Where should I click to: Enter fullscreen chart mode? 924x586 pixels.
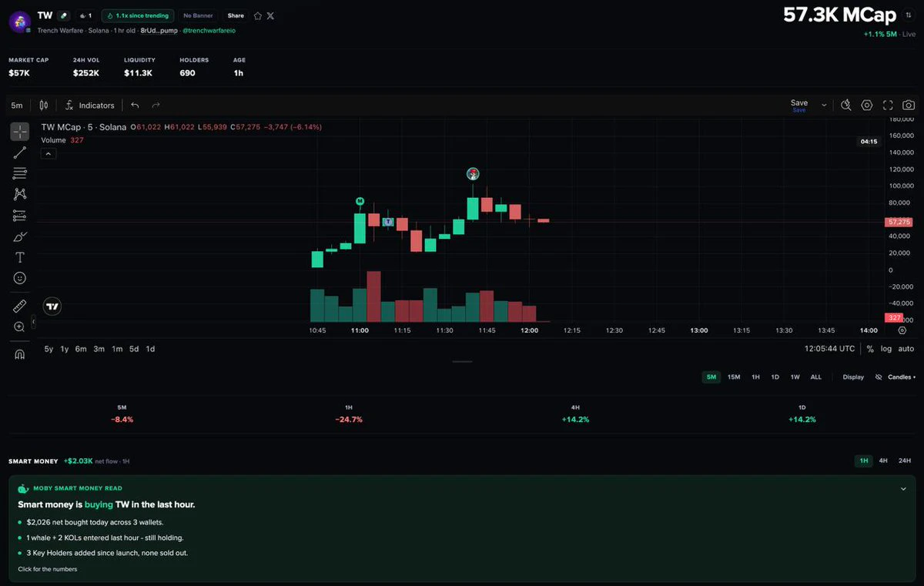pos(888,105)
